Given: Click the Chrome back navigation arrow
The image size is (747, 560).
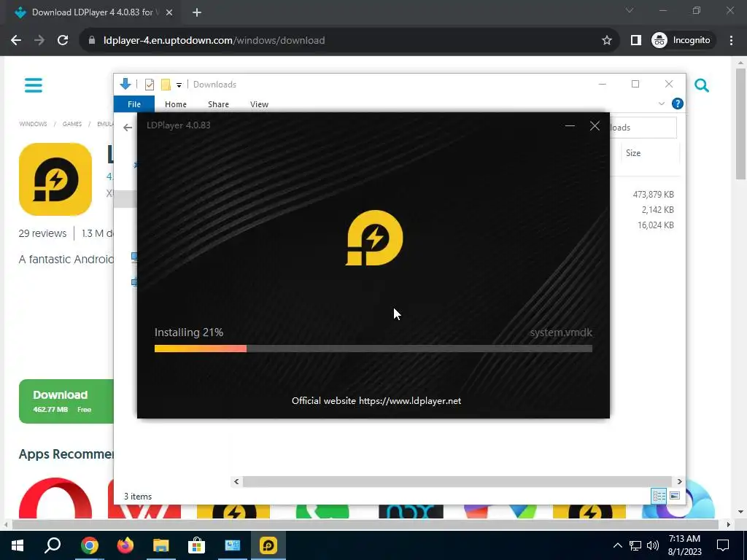Looking at the screenshot, I should 16,40.
